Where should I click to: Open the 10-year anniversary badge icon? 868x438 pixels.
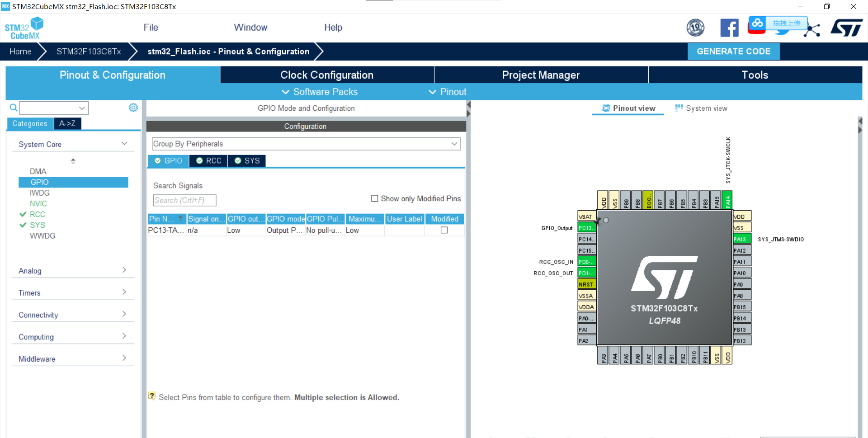[695, 28]
